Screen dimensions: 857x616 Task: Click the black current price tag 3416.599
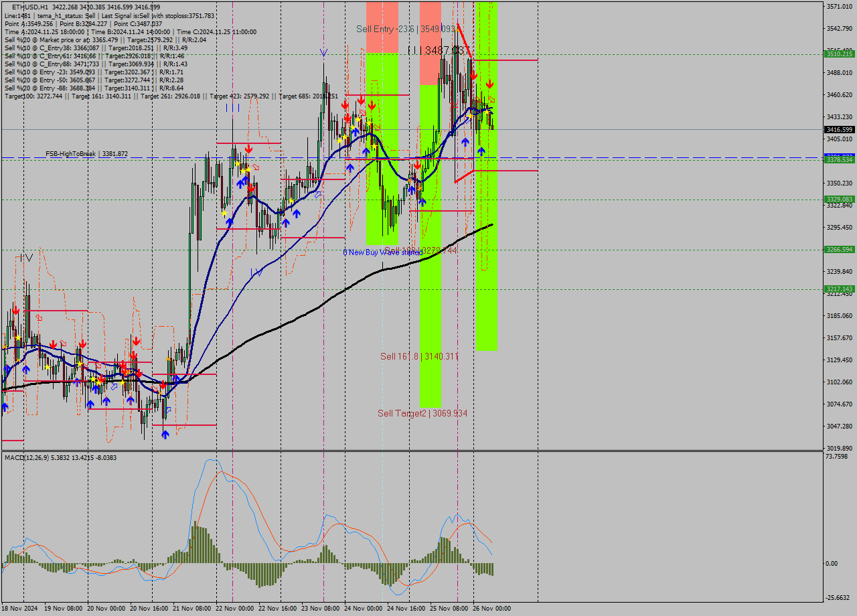tap(839, 129)
